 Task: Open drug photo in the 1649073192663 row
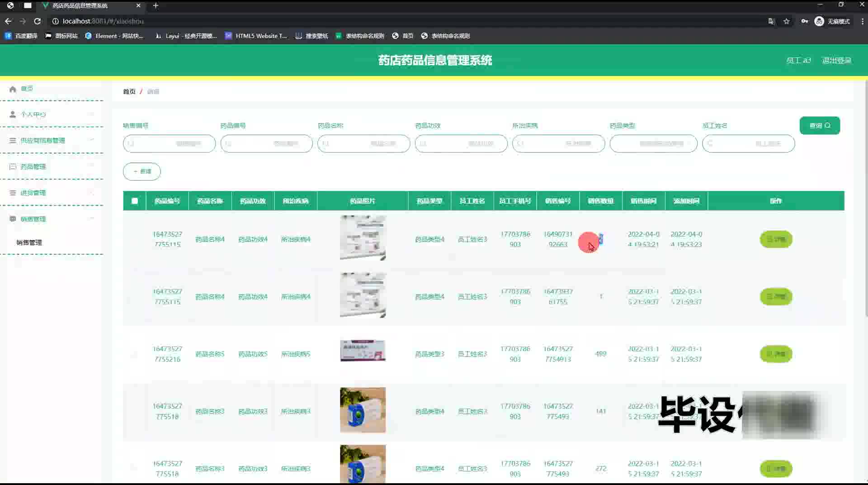363,238
